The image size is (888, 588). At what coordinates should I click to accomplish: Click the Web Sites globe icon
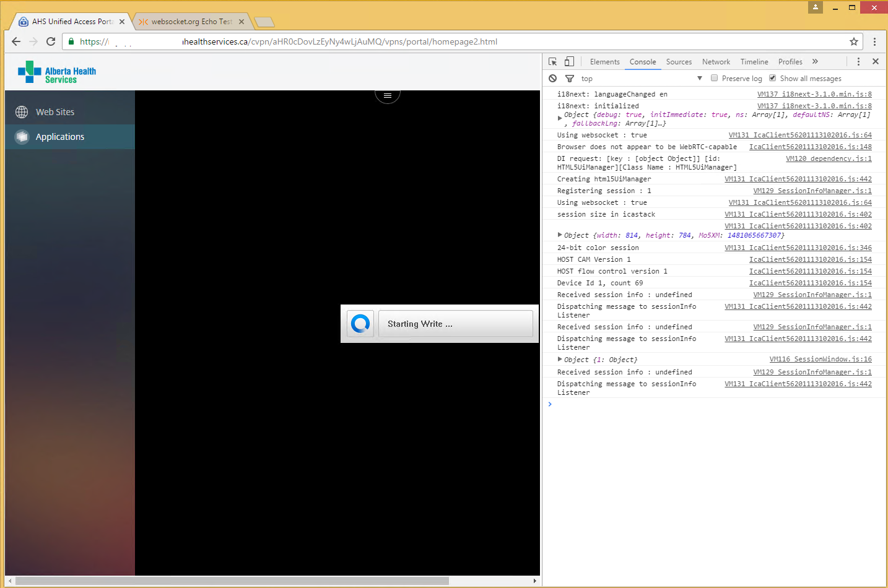[x=22, y=112]
